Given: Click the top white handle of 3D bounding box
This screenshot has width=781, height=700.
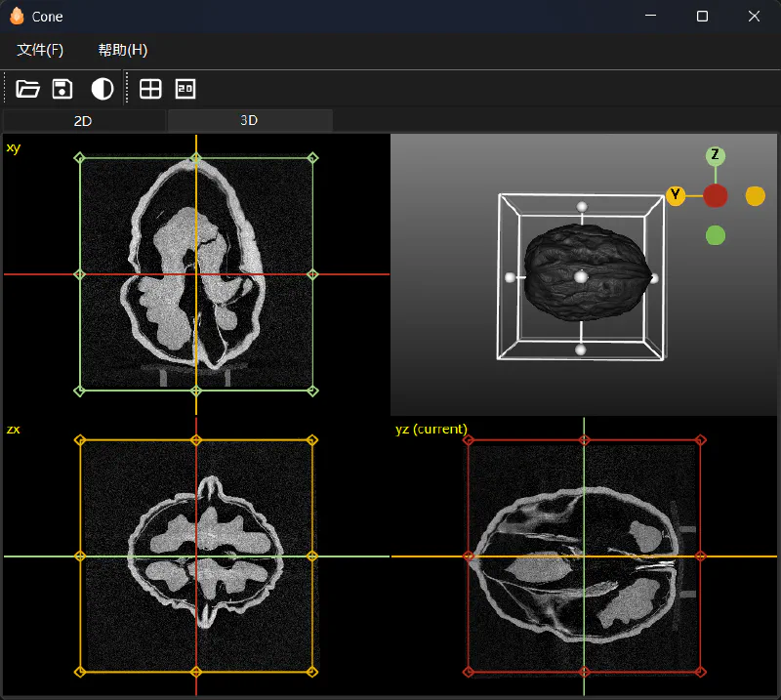Looking at the screenshot, I should point(582,207).
